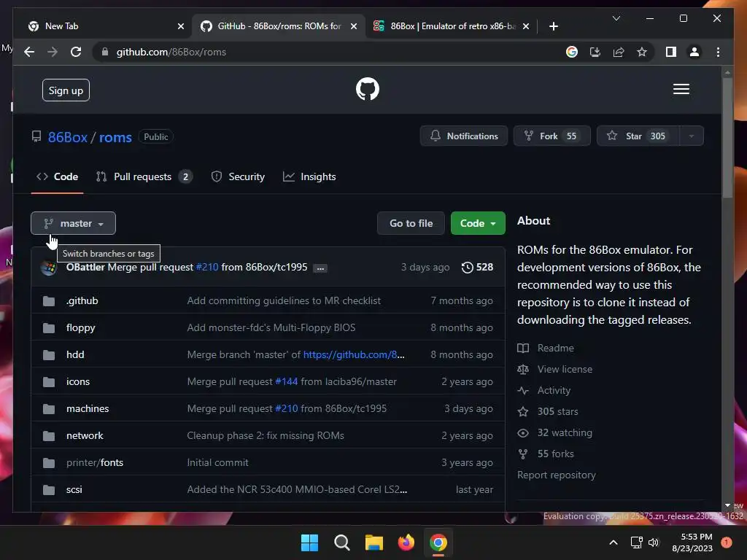747x560 pixels.
Task: Click the folder icon beside machines
Action: point(49,408)
